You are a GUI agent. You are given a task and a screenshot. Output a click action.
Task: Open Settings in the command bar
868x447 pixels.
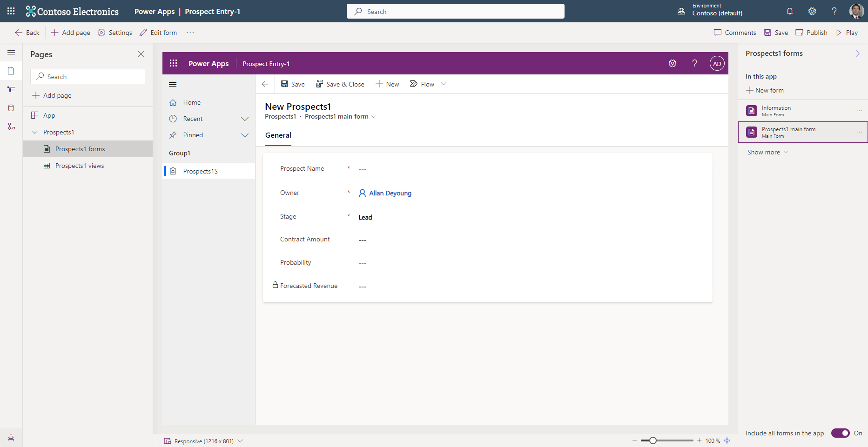tap(115, 33)
